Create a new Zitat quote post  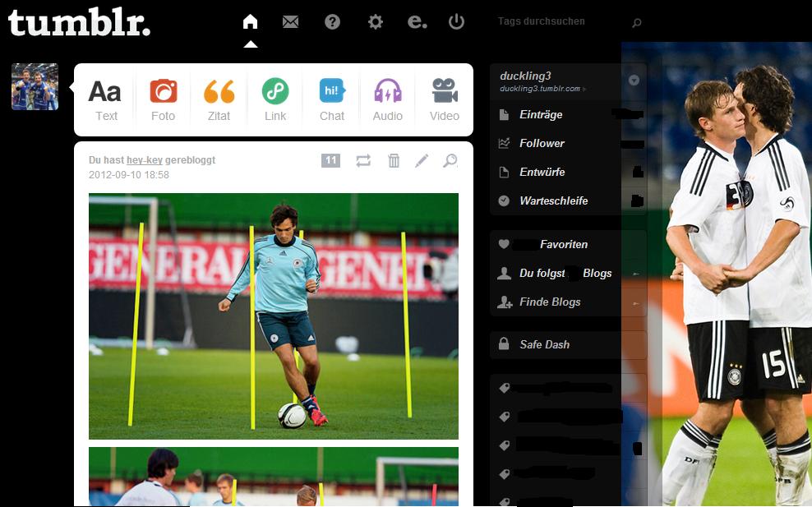pos(219,100)
